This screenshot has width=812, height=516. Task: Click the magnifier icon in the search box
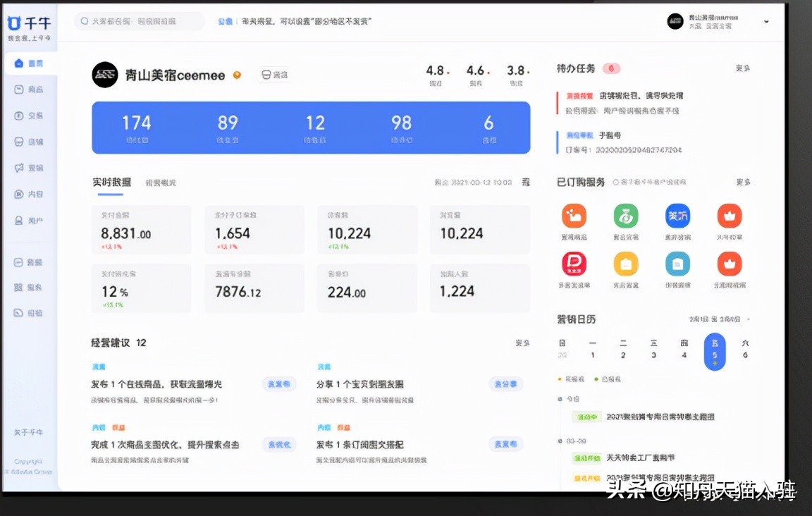coord(85,21)
